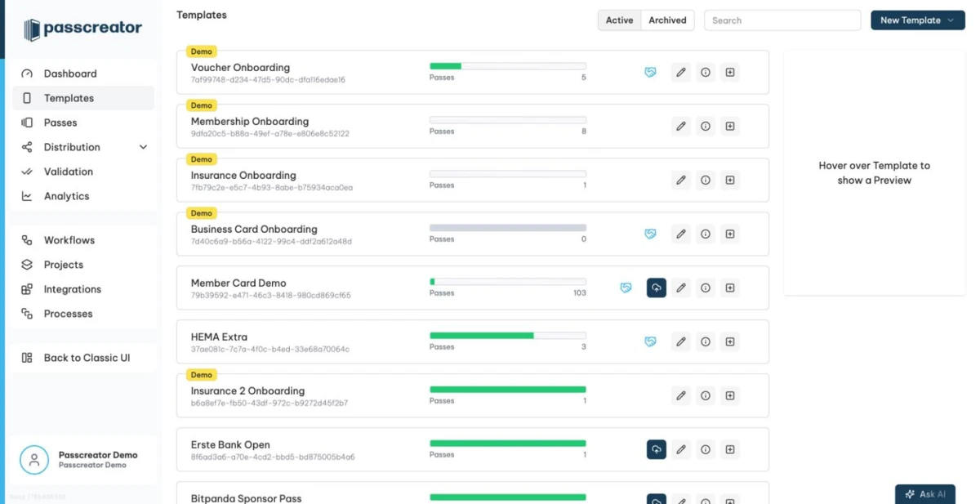Select the HEMA Extra template name
This screenshot has width=980, height=504.
point(219,337)
